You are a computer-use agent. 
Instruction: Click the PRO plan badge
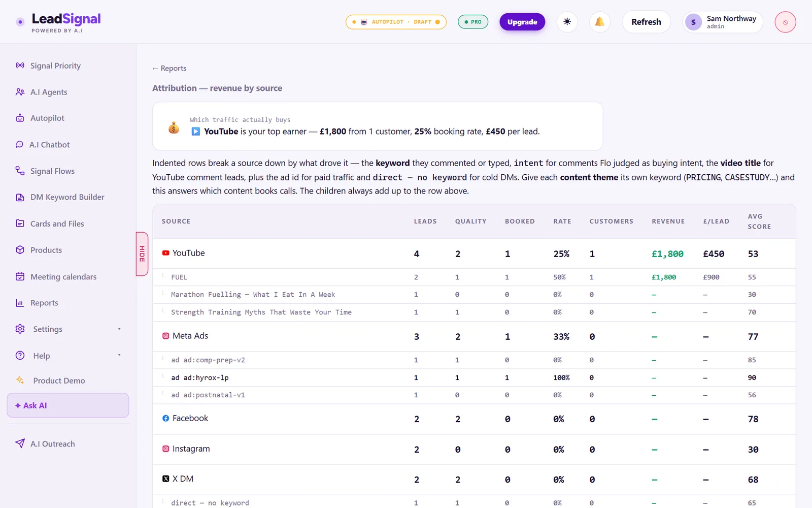[x=473, y=22]
